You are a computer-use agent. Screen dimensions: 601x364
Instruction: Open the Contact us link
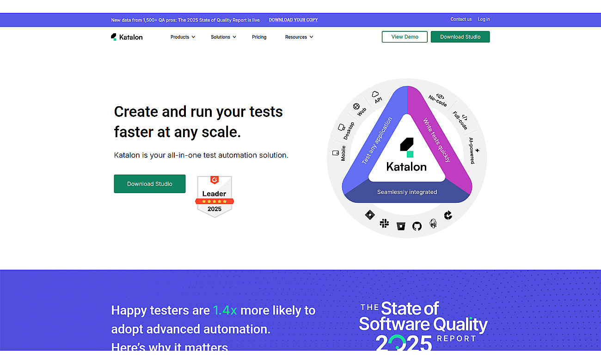[x=461, y=19]
